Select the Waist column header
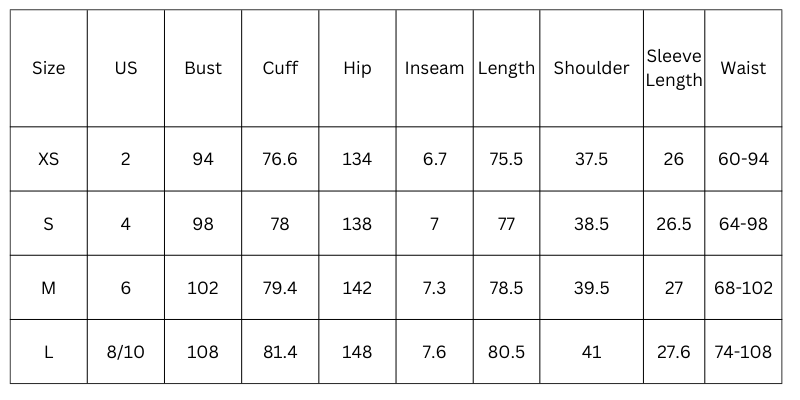Screen dimensions: 800x400 coord(743,68)
